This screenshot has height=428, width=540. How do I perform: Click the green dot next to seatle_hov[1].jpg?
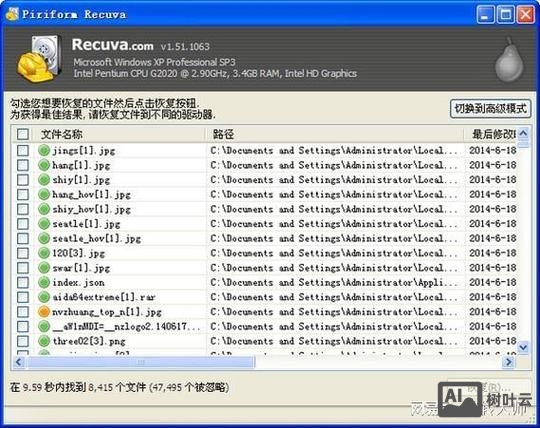[44, 238]
